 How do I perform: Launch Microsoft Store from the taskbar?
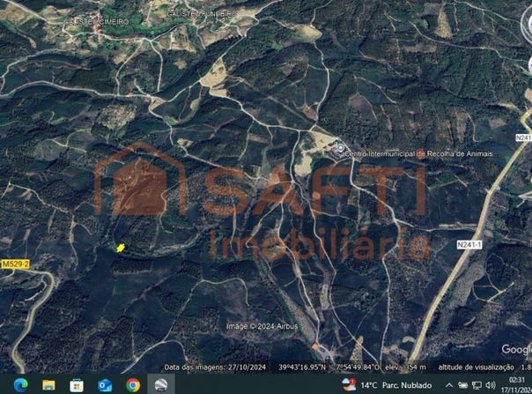point(77,385)
